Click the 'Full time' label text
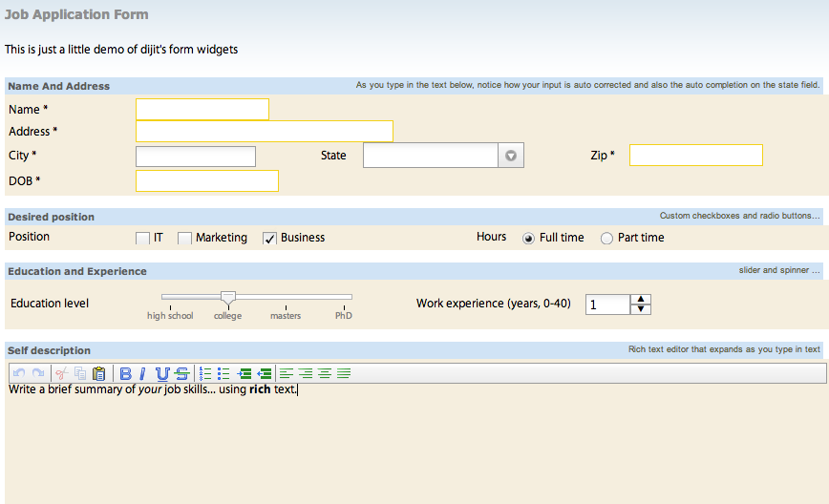829x504 pixels. [x=562, y=238]
